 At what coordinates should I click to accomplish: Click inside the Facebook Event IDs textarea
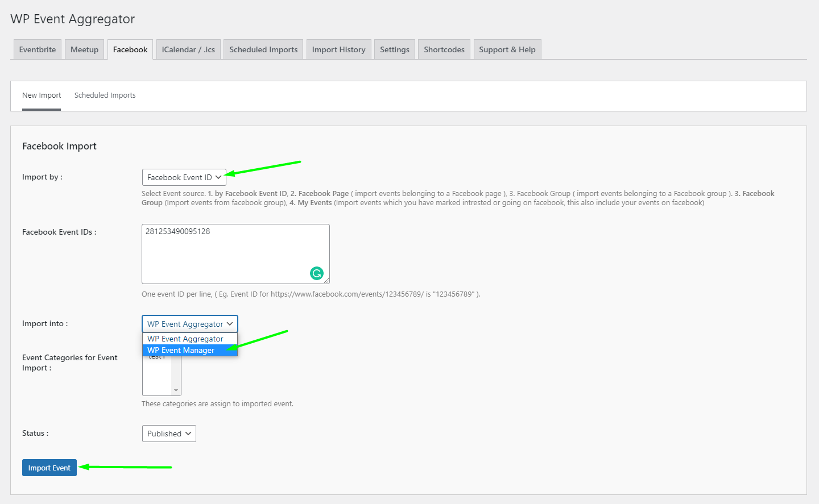(227, 256)
